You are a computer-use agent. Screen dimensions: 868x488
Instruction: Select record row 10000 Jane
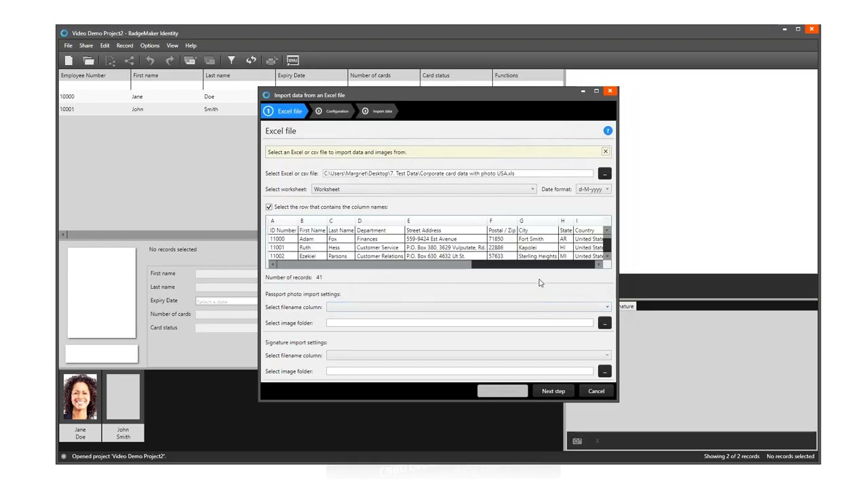tap(159, 97)
